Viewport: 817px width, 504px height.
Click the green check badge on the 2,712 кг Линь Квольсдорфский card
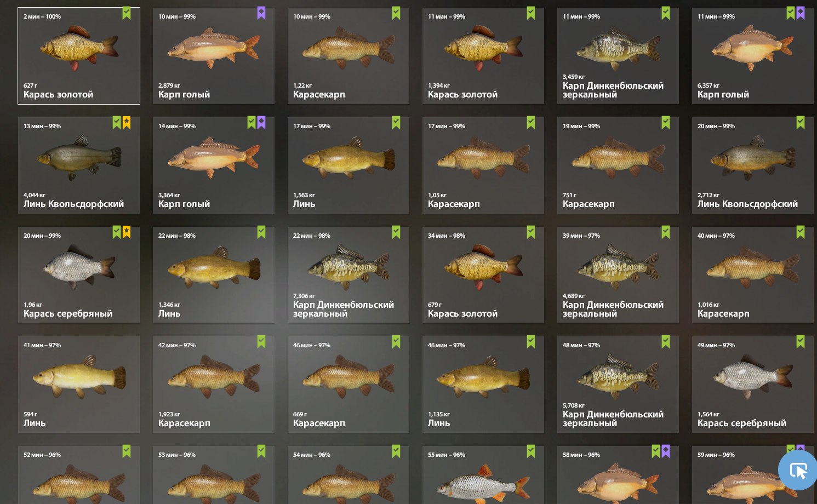[801, 123]
